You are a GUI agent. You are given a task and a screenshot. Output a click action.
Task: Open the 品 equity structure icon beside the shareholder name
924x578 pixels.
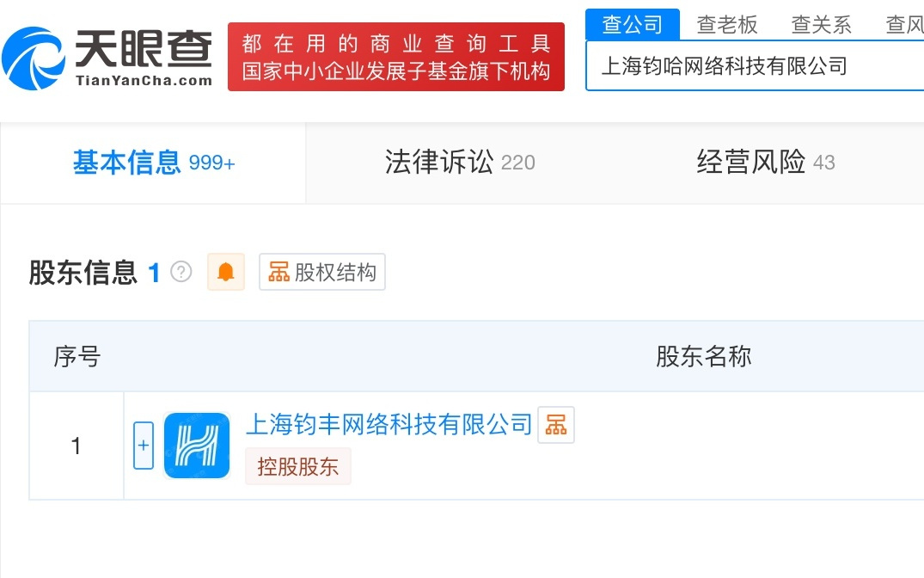555,424
